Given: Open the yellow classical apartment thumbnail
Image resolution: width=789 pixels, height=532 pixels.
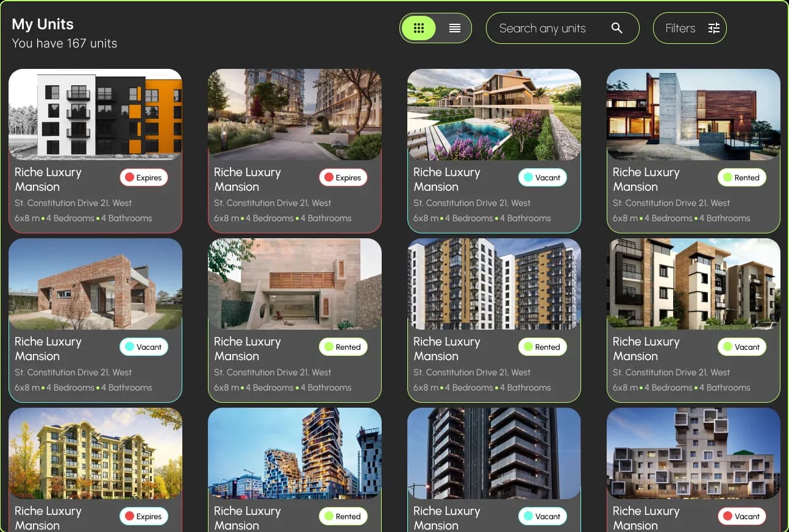Looking at the screenshot, I should click(95, 453).
